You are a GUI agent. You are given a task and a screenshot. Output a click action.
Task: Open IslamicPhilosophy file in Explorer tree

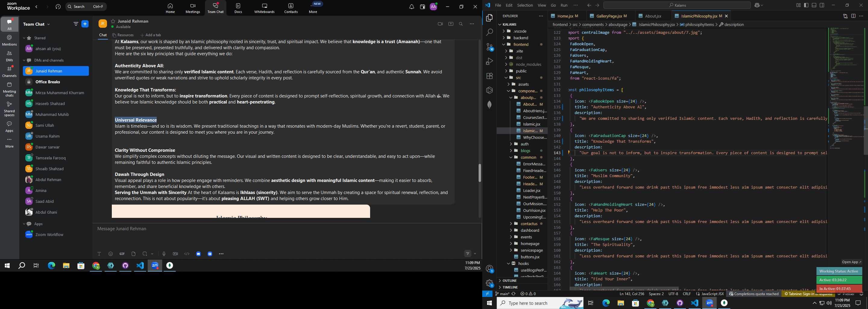pos(522,131)
